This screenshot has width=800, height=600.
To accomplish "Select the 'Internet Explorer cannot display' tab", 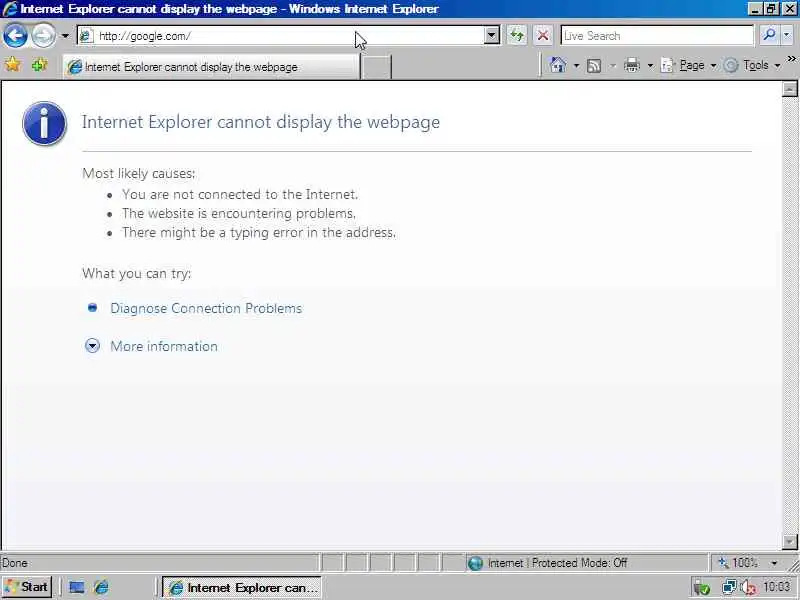I will [211, 67].
